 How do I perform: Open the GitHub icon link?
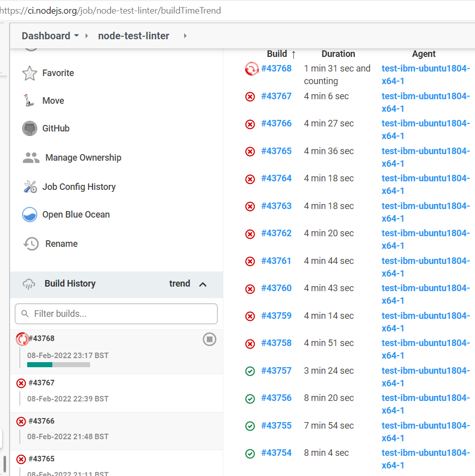tap(29, 128)
